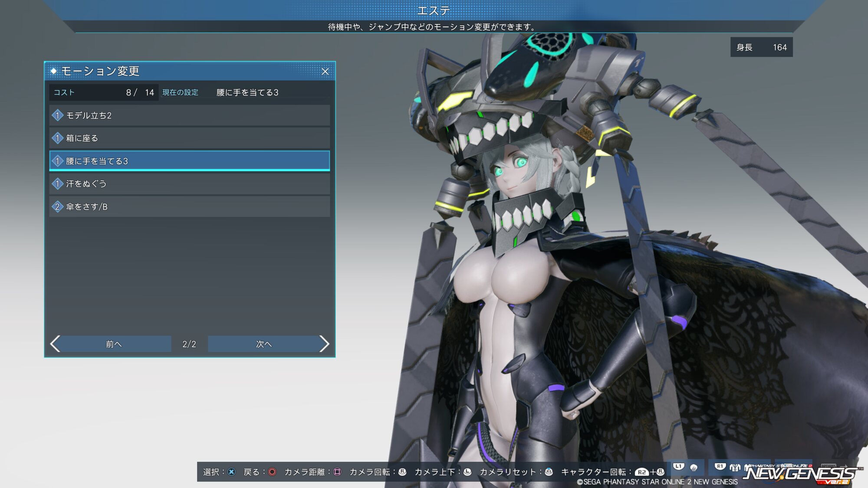Viewport: 868px width, 488px height.
Task: Click the R1 button icon
Action: click(x=720, y=467)
